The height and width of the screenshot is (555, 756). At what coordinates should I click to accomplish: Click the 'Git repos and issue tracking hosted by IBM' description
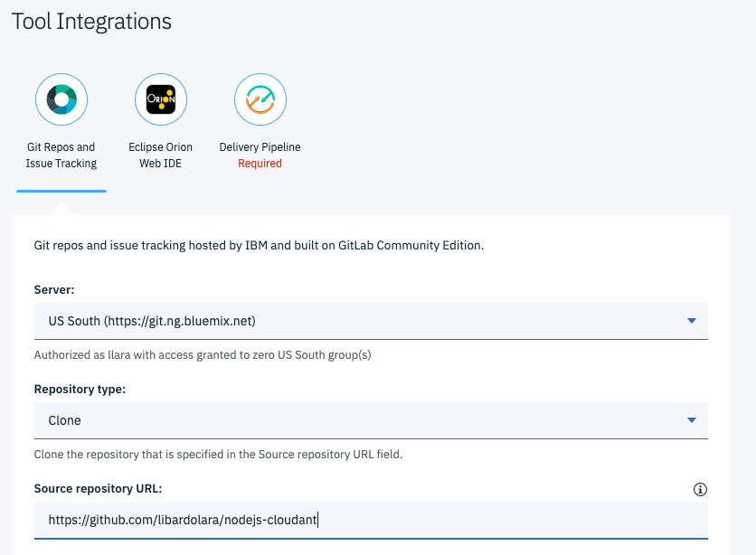[259, 245]
